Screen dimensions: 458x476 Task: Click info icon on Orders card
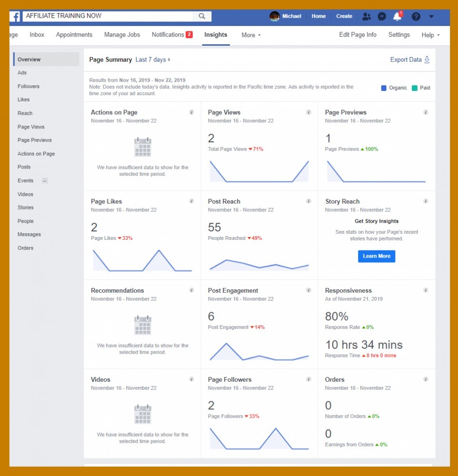tap(426, 379)
